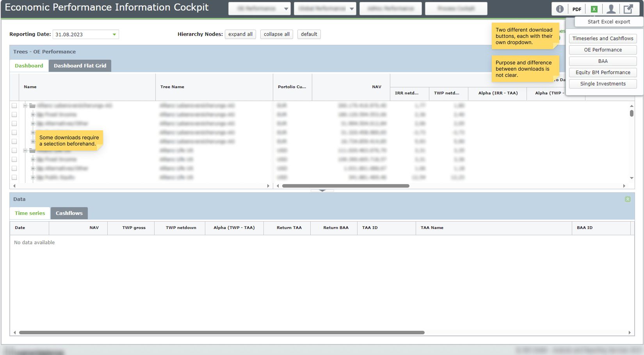Open the Cashflows tab
The width and height of the screenshot is (644, 355).
click(69, 213)
